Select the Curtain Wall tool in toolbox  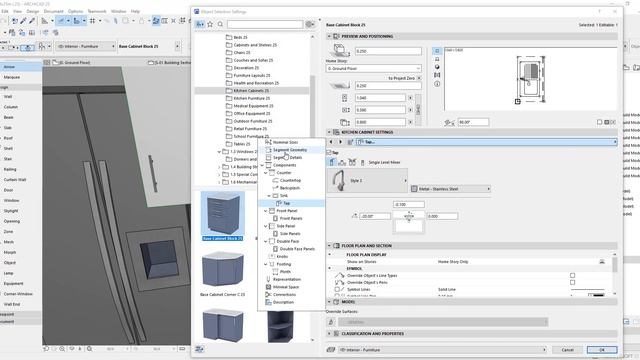(15, 180)
